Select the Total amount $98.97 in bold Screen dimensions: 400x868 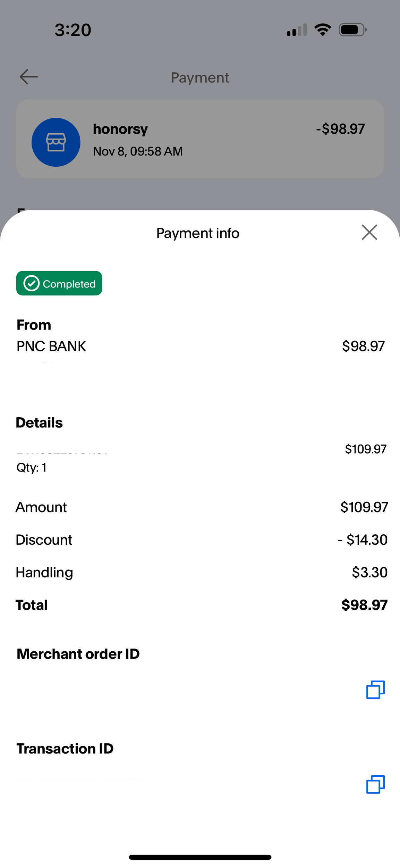364,605
